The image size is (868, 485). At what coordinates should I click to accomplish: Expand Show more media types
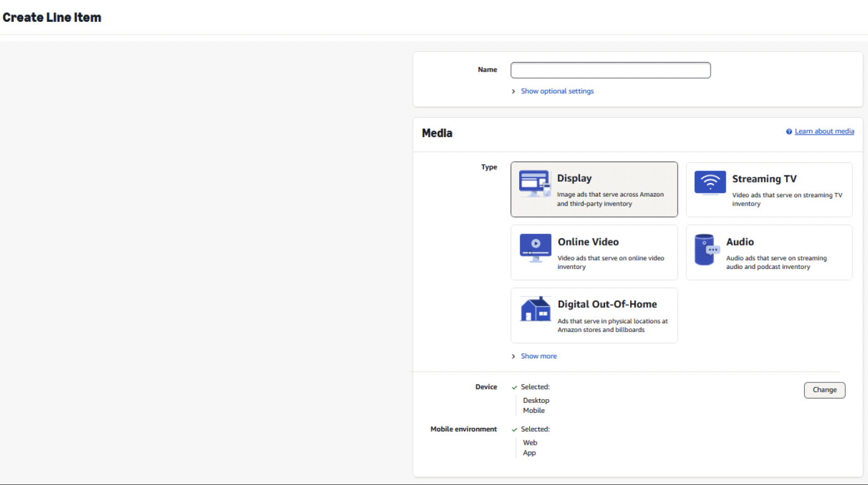[x=538, y=356]
